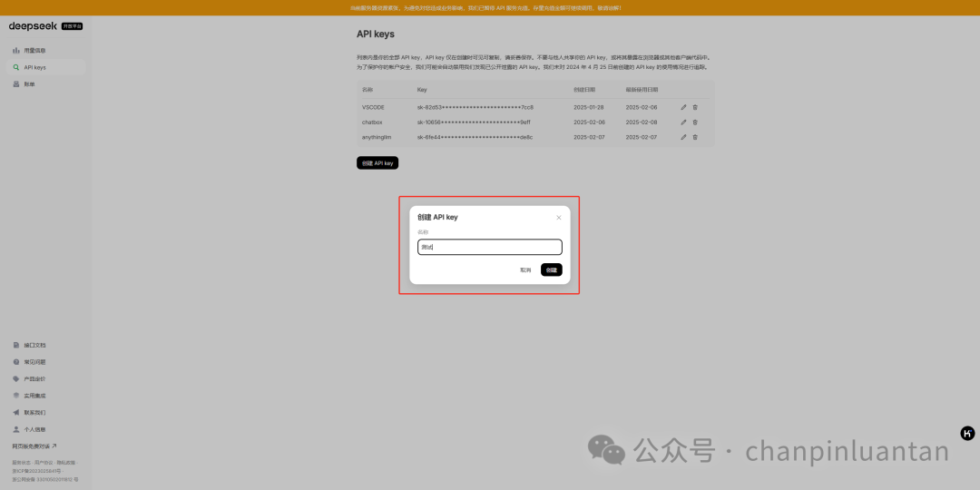
Task: Click the key value starting sk-10656
Action: coord(474,122)
